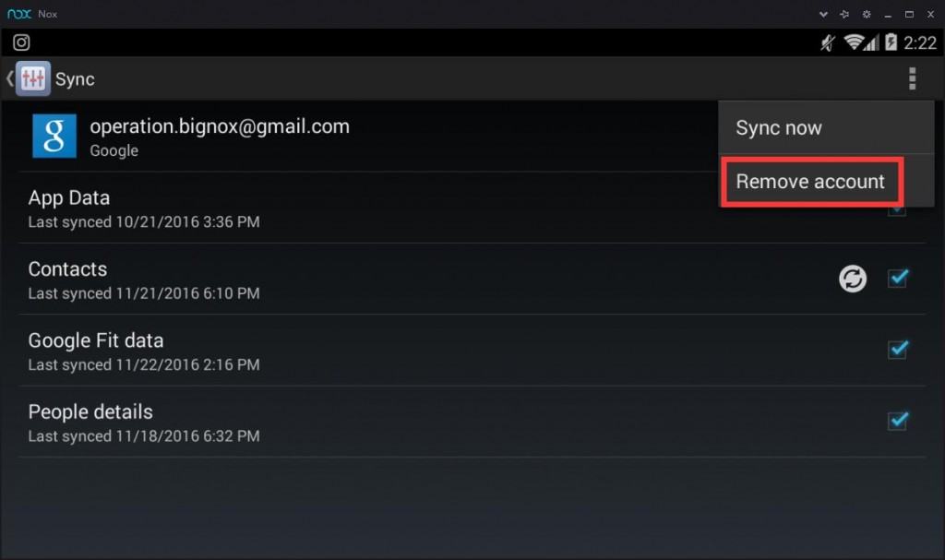This screenshot has height=560, width=945.
Task: Click the blue Google account logo
Action: pyautogui.click(x=54, y=136)
